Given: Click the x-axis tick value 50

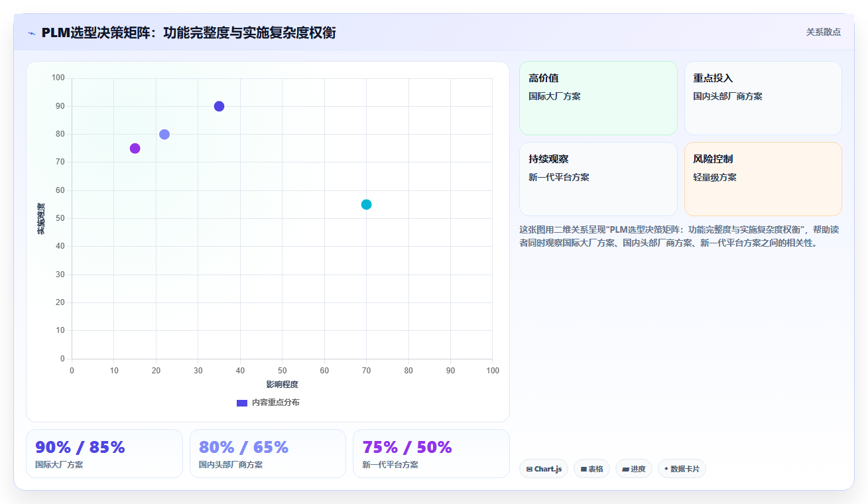Looking at the screenshot, I should (282, 370).
